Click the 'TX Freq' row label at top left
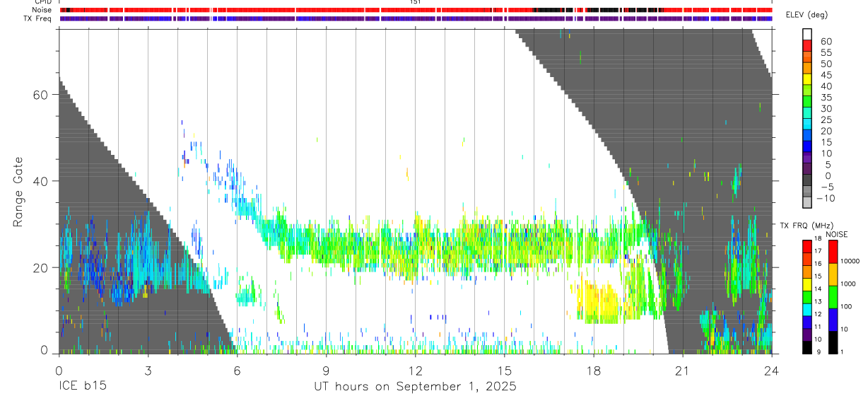 tap(39, 18)
